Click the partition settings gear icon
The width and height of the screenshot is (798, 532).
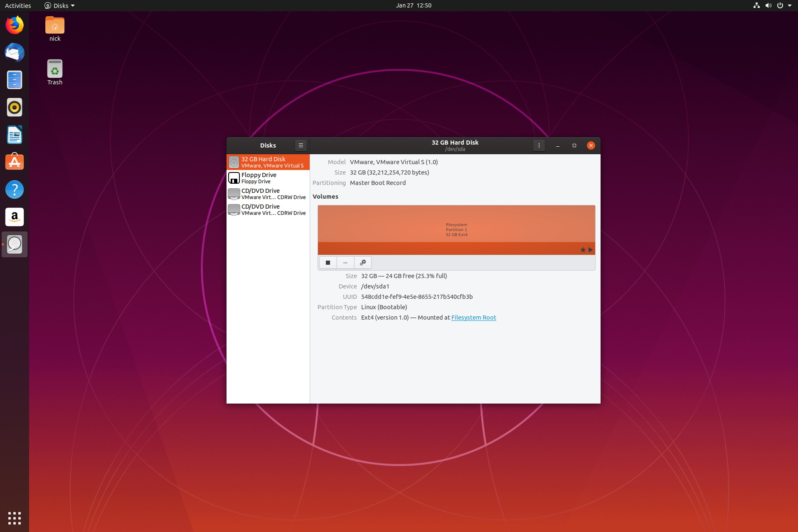pos(363,262)
